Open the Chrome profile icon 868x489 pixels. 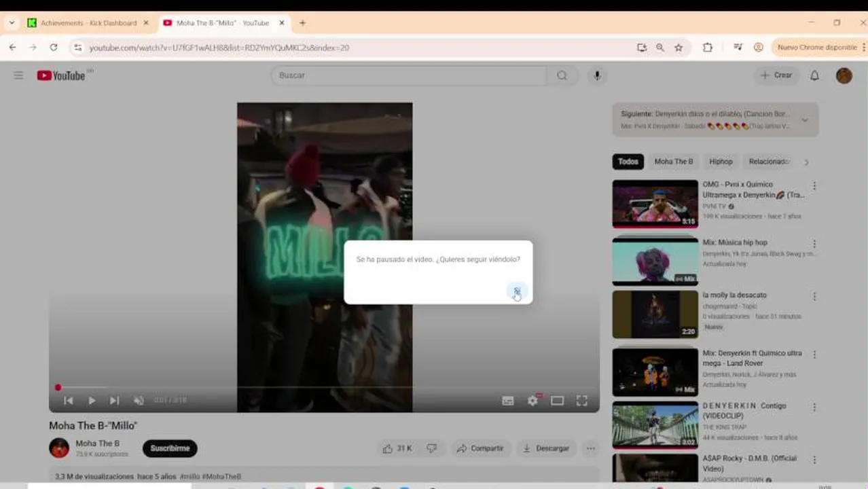pos(759,48)
